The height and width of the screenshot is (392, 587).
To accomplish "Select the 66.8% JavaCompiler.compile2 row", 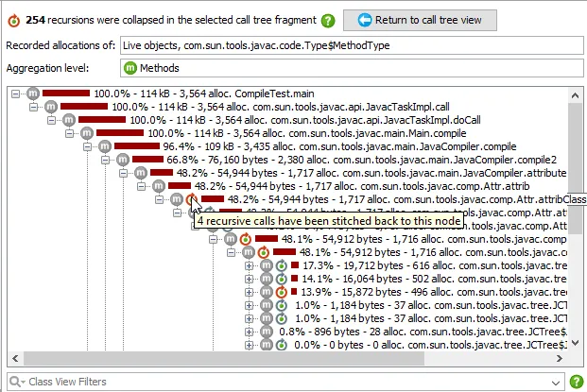I will pyautogui.click(x=362, y=160).
